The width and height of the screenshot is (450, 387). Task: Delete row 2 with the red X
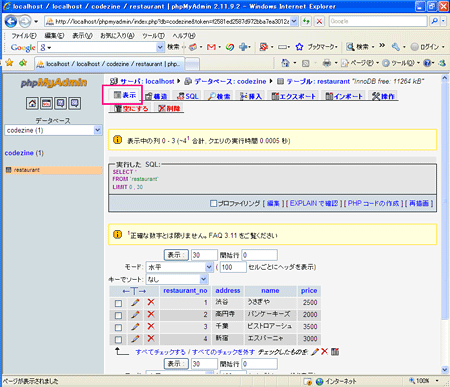(x=151, y=314)
